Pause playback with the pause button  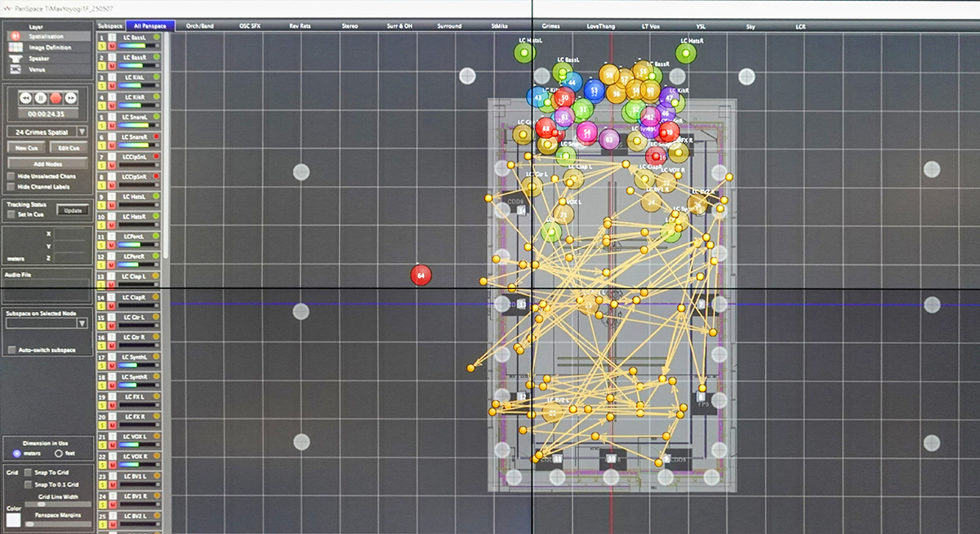pos(40,98)
